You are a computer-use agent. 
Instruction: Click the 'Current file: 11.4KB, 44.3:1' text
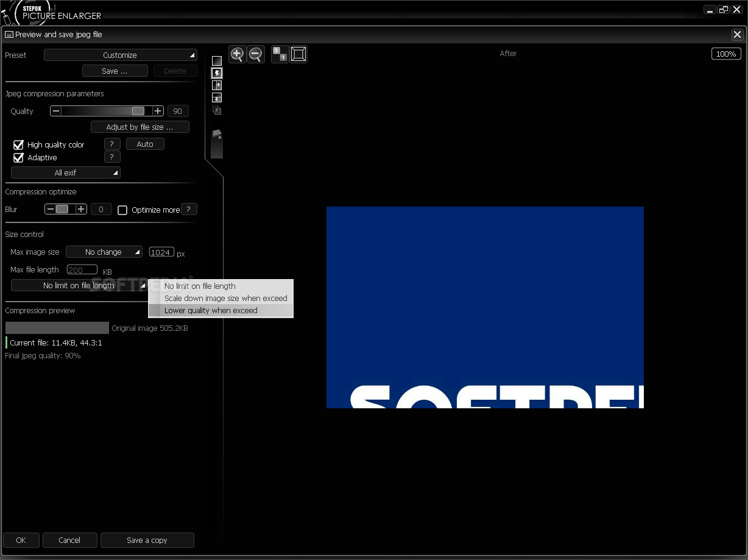(x=56, y=343)
